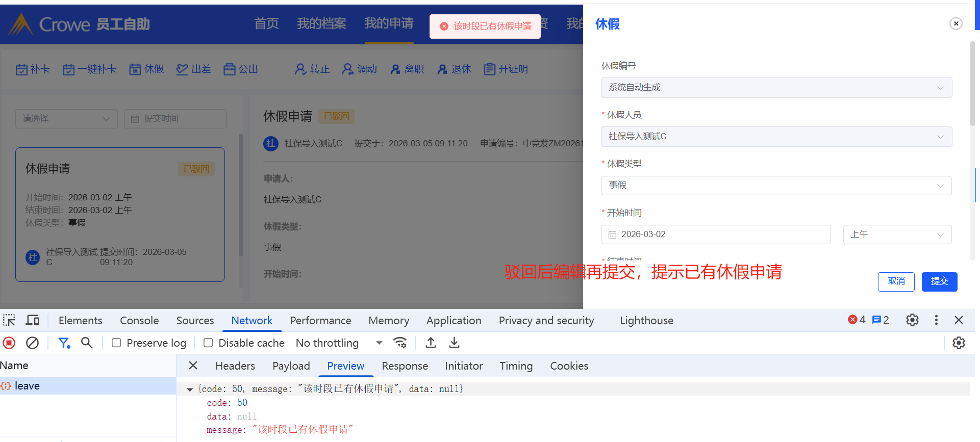Toggle DevTools inspect element picker

tap(9, 320)
